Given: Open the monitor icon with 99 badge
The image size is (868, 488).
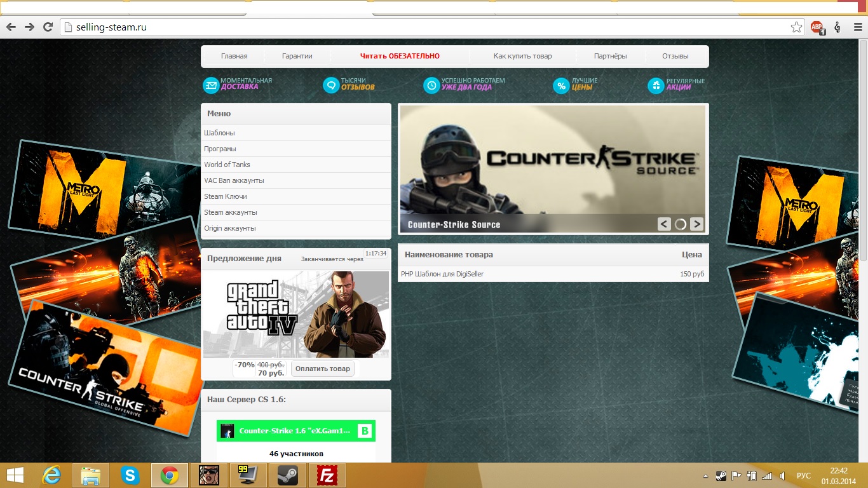Looking at the screenshot, I should [248, 475].
